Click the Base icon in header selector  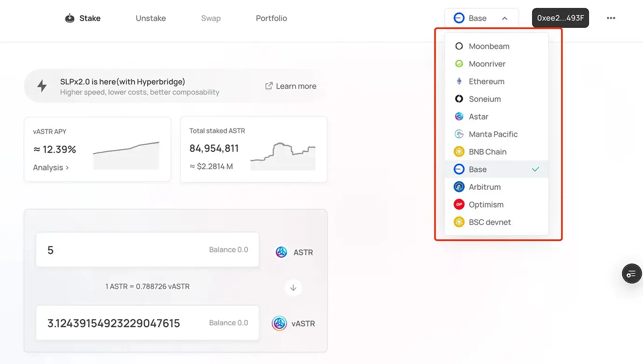pos(459,18)
